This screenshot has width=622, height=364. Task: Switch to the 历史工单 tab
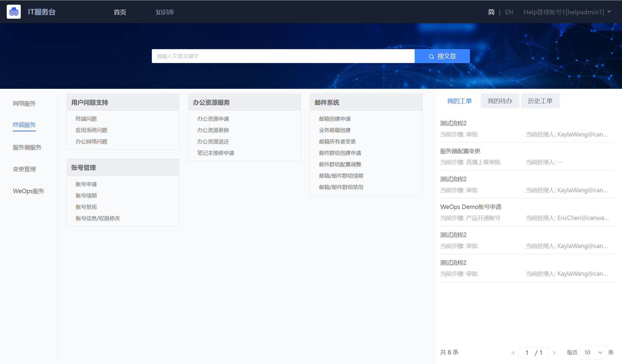click(540, 101)
